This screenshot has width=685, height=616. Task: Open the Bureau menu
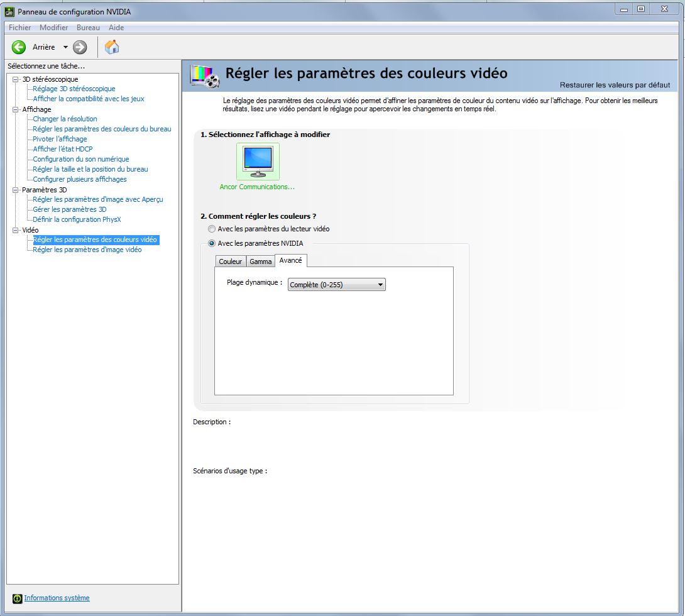point(88,28)
